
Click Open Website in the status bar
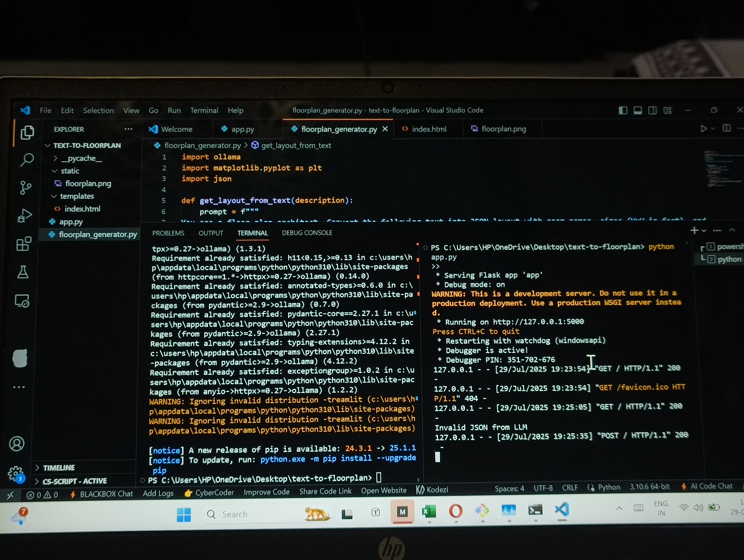[383, 491]
